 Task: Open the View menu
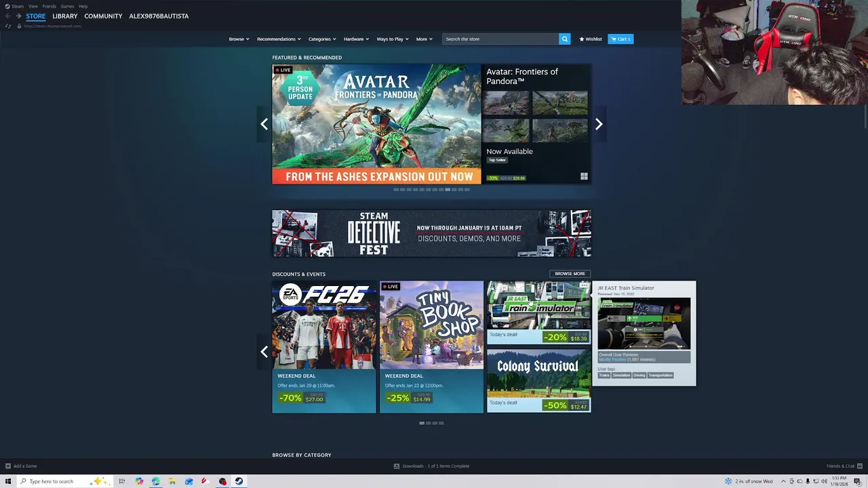tap(33, 6)
